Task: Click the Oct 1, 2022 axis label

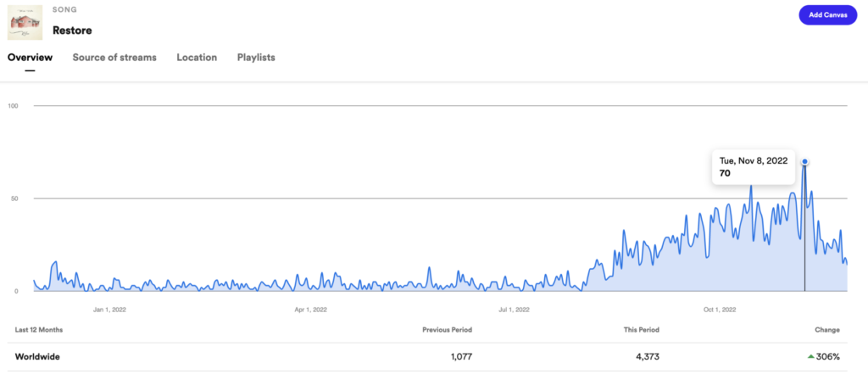Action: click(719, 310)
